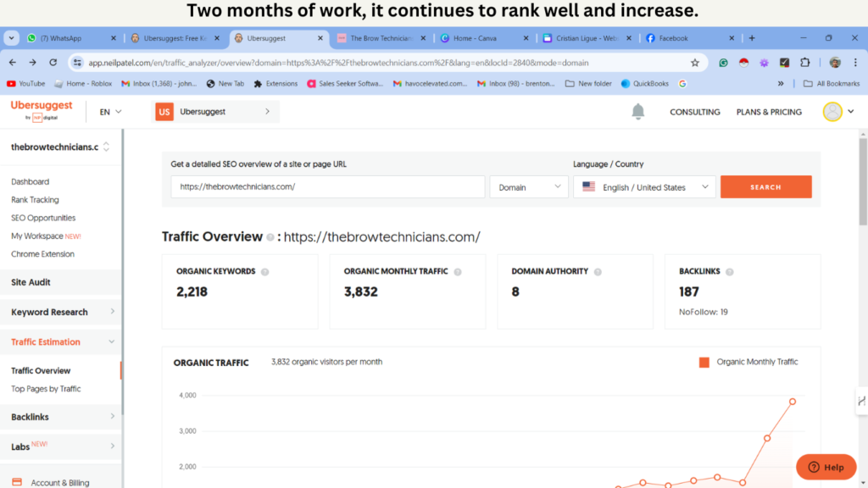Open the YouTube bookmark

pyautogui.click(x=26, y=84)
